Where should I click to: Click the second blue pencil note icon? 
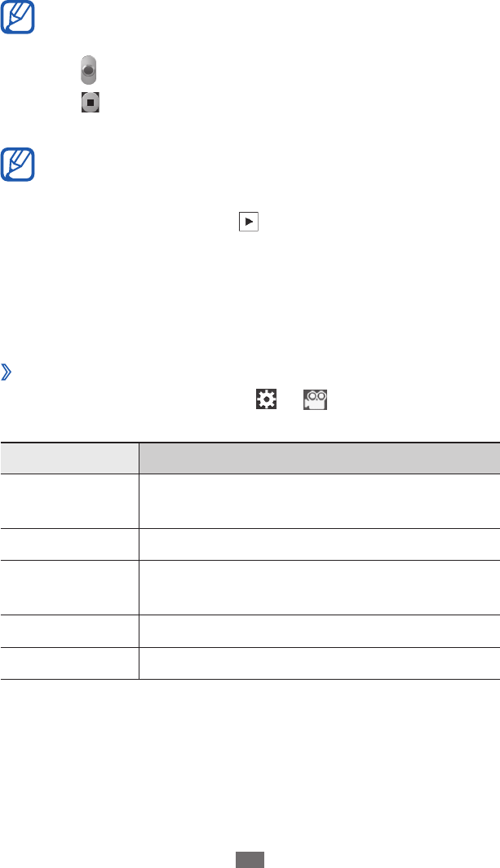[x=17, y=163]
